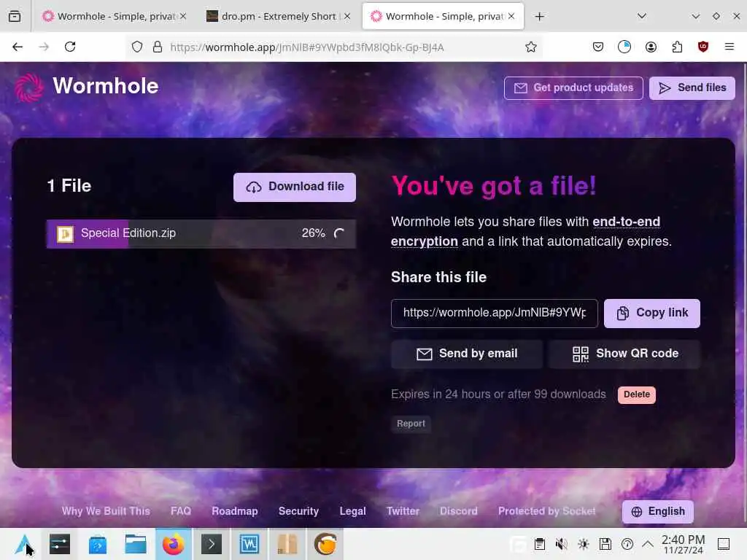Open the file manager taskbar icon

click(136, 544)
